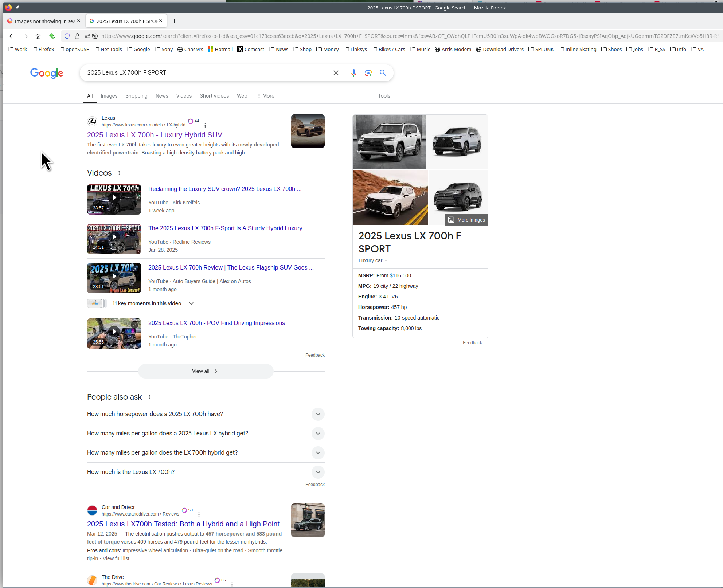Open the Download Drivers bookmark

500,49
